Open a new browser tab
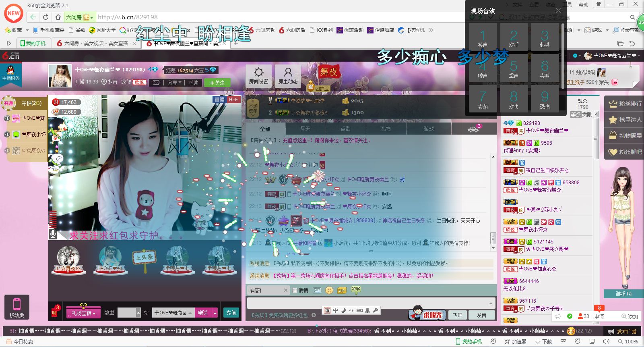Viewport: 644px width, 347px height. coord(236,43)
